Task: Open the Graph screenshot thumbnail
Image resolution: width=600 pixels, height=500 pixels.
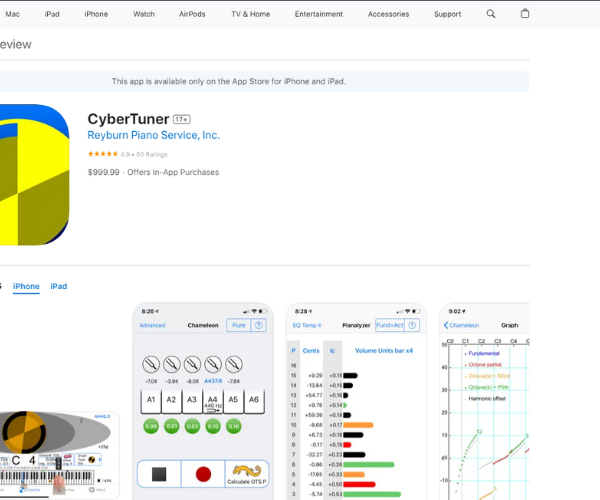Action: [x=484, y=401]
